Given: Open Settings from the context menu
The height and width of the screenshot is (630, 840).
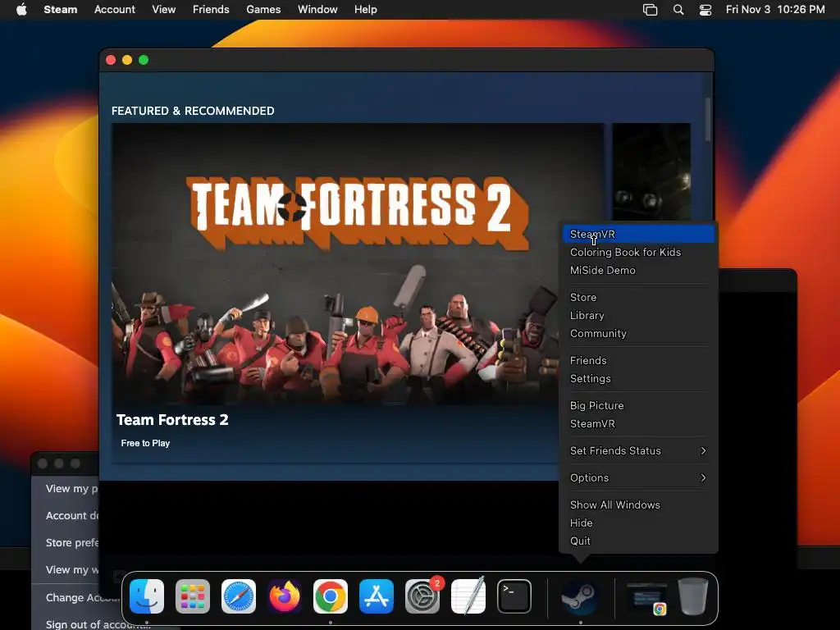Looking at the screenshot, I should (638, 379).
